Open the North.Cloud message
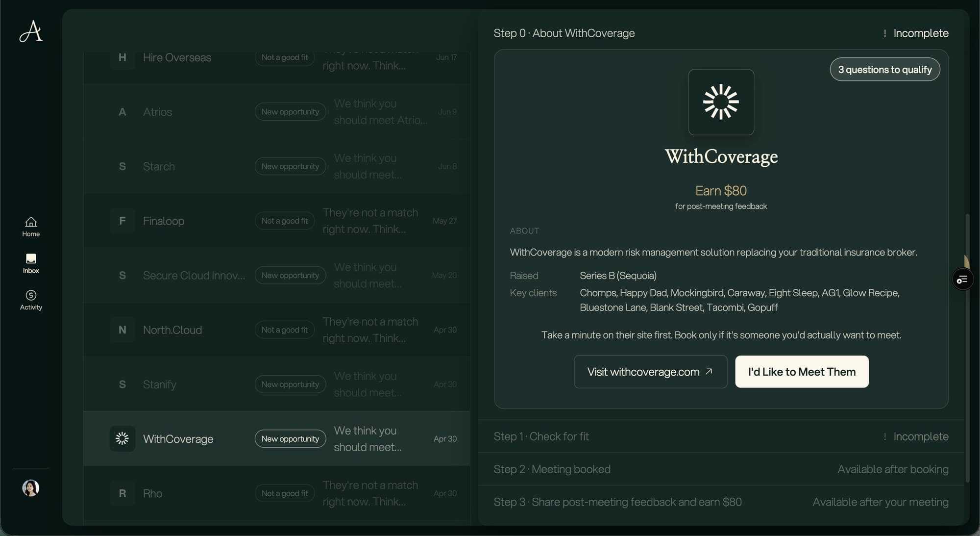This screenshot has width=980, height=536. (277, 330)
